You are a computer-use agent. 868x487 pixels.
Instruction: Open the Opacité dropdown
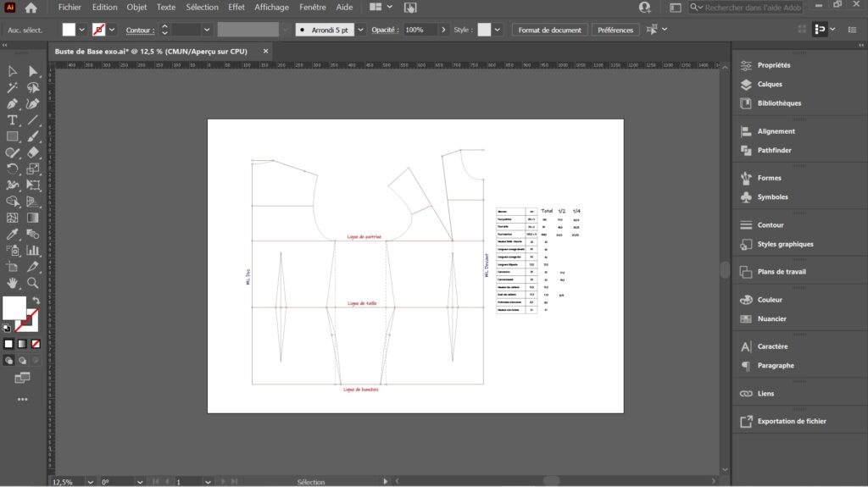tap(443, 30)
